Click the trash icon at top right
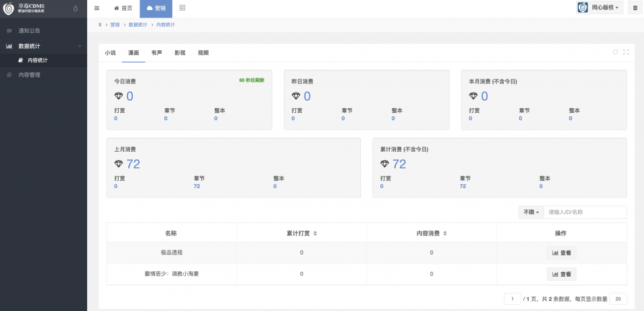The width and height of the screenshot is (644, 311). [x=635, y=8]
